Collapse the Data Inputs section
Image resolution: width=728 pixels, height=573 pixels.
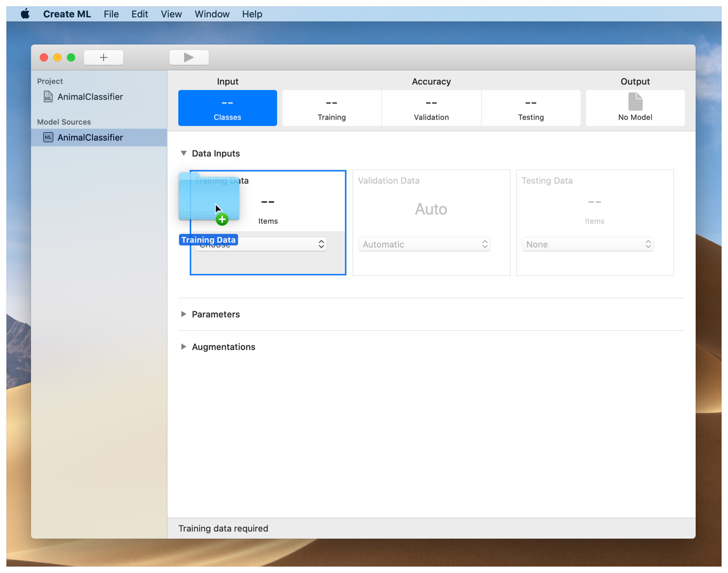[184, 153]
